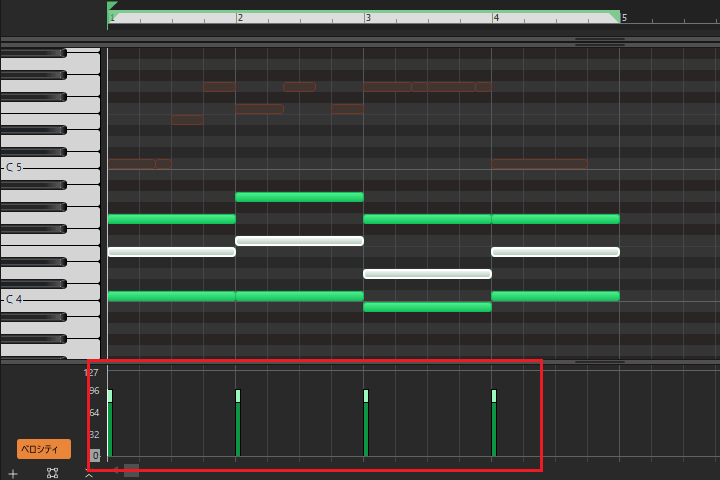Image resolution: width=720 pixels, height=480 pixels.
Task: Select the velocity bar at bar 3
Action: point(366,424)
